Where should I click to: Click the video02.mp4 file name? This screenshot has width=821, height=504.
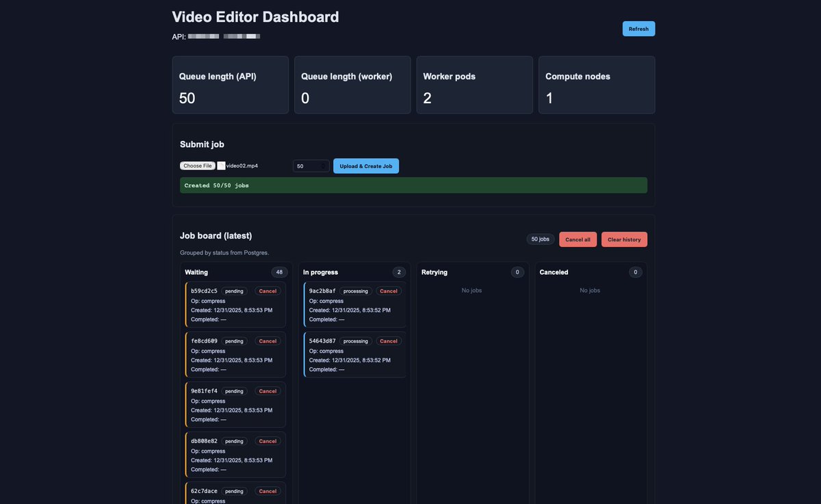242,165
